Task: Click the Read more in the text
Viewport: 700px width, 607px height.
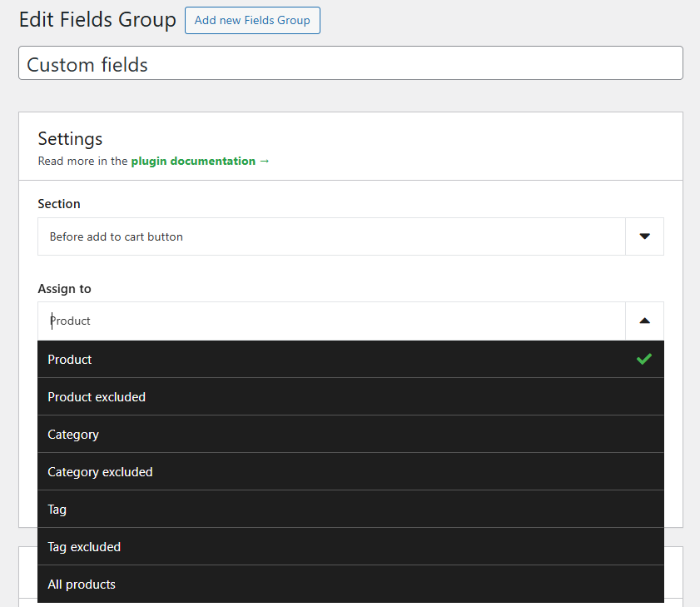Action: (82, 161)
